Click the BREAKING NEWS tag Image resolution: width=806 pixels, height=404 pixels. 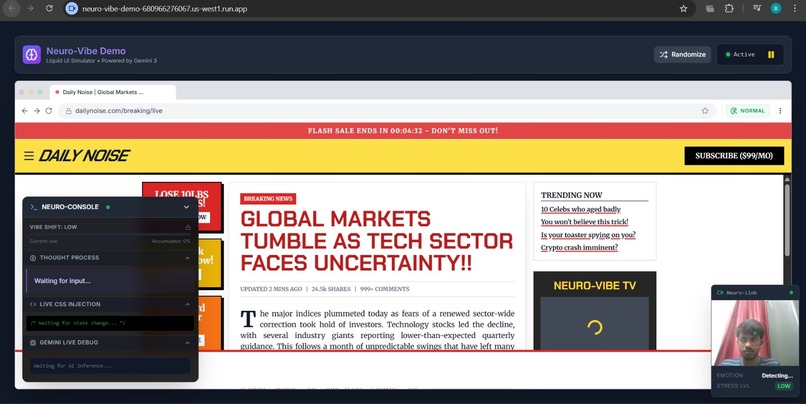[x=268, y=198]
